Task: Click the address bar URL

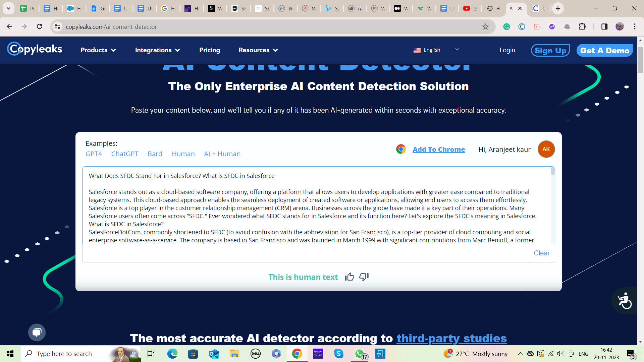Action: point(111,26)
